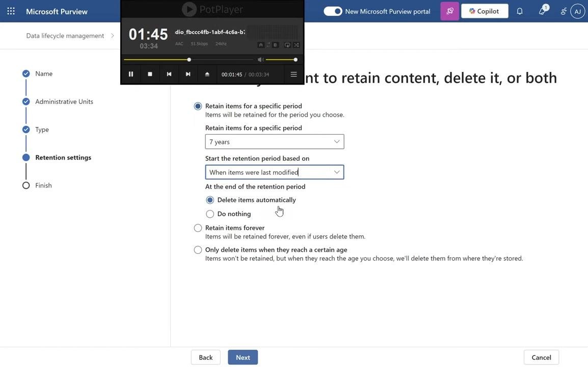Open the 7 years retention period dropdown

point(275,142)
